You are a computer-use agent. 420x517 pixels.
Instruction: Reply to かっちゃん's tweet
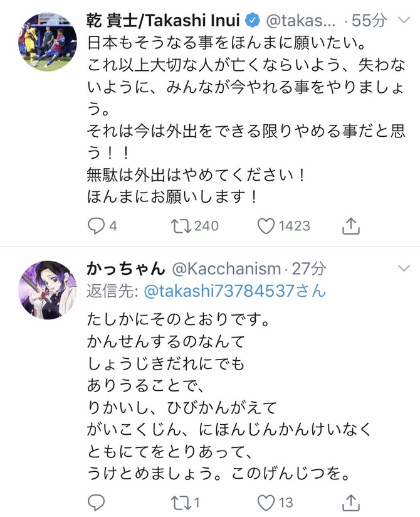pyautogui.click(x=96, y=503)
